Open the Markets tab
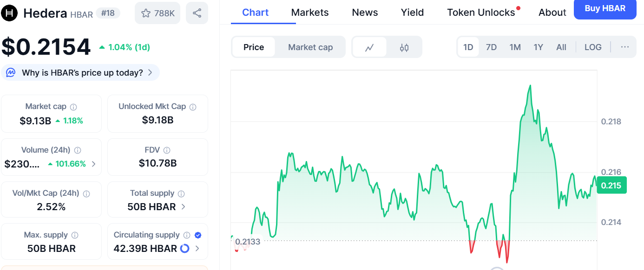The width and height of the screenshot is (644, 270). [310, 13]
